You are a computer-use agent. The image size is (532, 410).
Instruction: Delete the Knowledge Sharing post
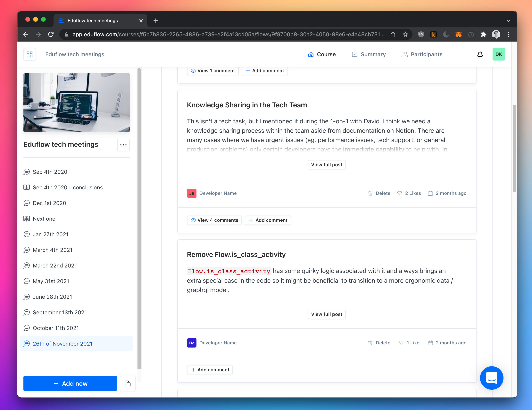[x=379, y=193]
